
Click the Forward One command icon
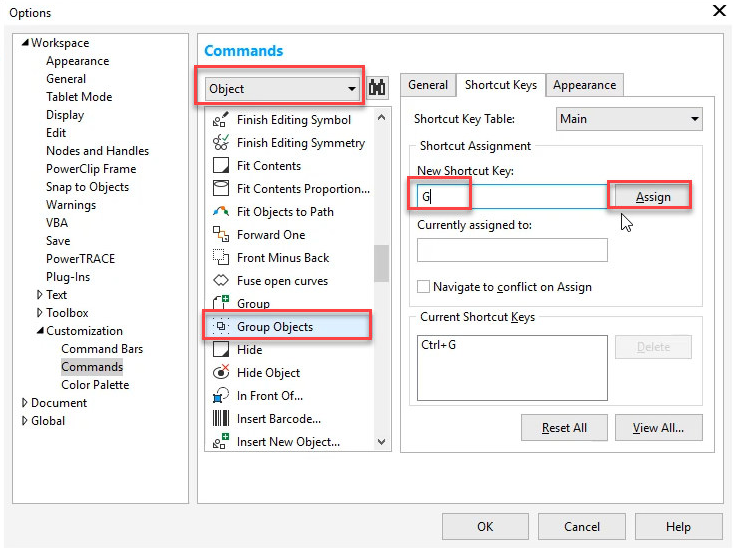[221, 235]
